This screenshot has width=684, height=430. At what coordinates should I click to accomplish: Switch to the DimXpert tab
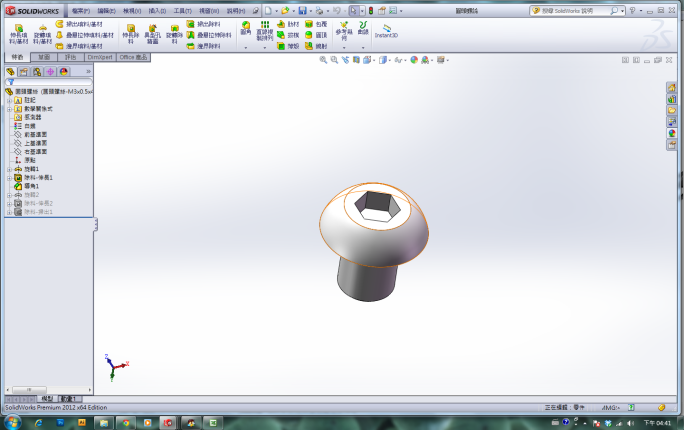click(101, 57)
